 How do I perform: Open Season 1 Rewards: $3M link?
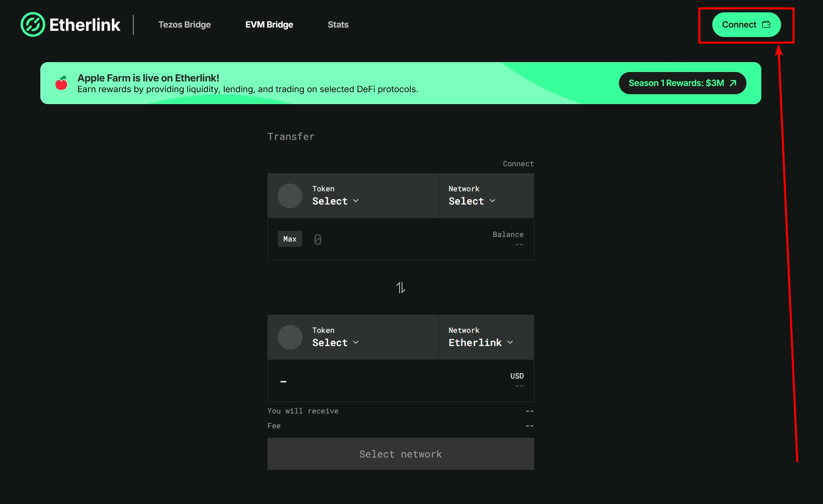click(x=682, y=83)
